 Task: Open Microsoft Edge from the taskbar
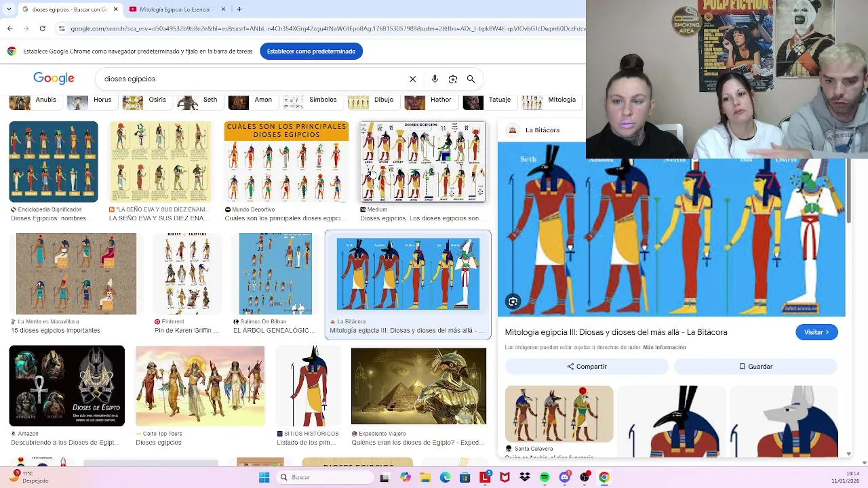(x=445, y=477)
